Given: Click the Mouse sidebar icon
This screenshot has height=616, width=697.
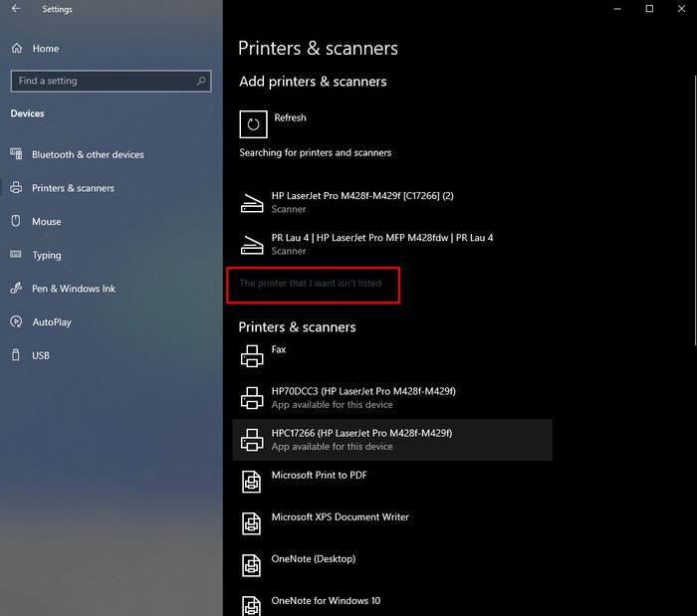Looking at the screenshot, I should 16,221.
